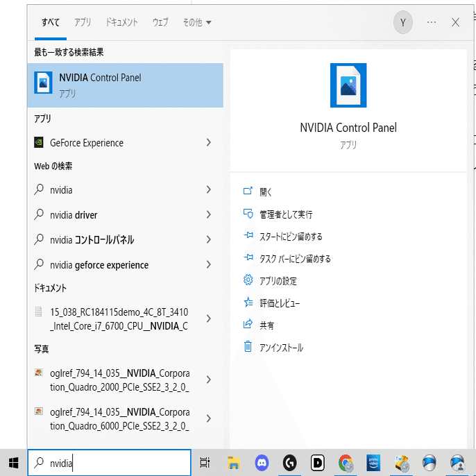Click the NVIDIA Control Panel icon in the results list
Viewport: 476px width, 476px height.
click(43, 83)
